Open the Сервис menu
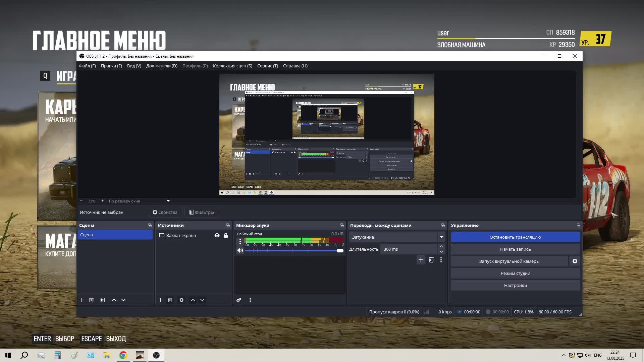644x362 pixels. pyautogui.click(x=267, y=66)
